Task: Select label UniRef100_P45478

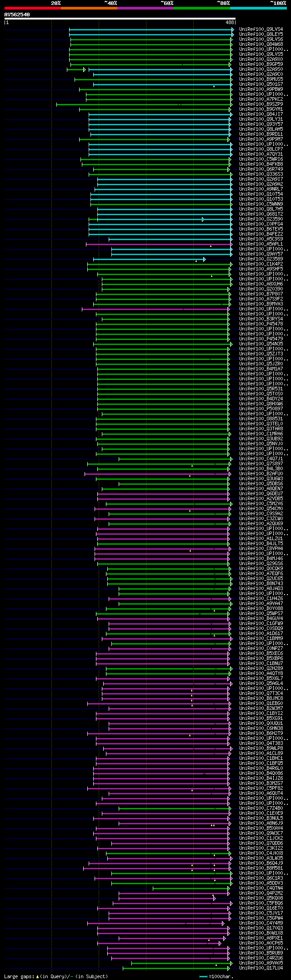Action: [261, 324]
